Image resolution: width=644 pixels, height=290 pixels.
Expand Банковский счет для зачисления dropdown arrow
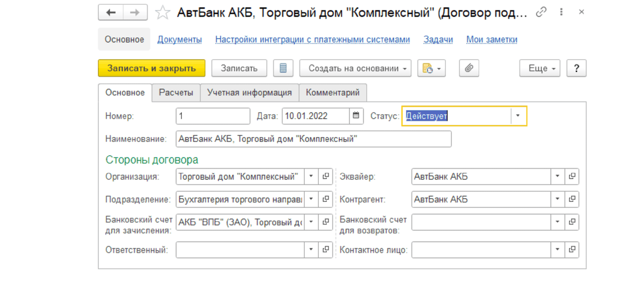point(311,222)
